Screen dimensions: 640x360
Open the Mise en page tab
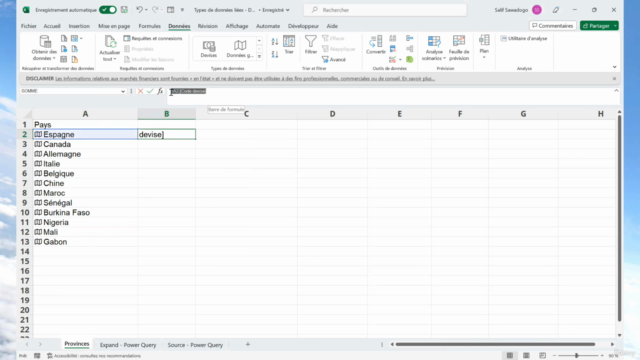pos(114,26)
